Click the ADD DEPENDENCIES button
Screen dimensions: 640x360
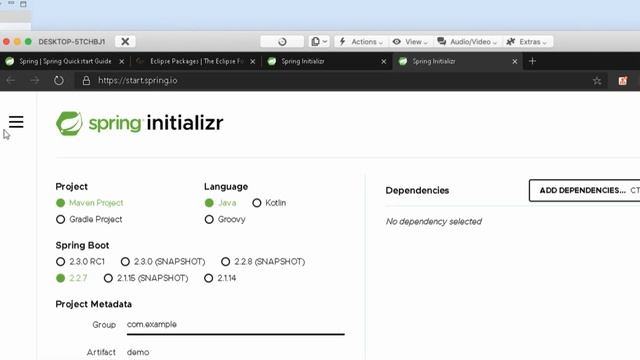click(584, 191)
